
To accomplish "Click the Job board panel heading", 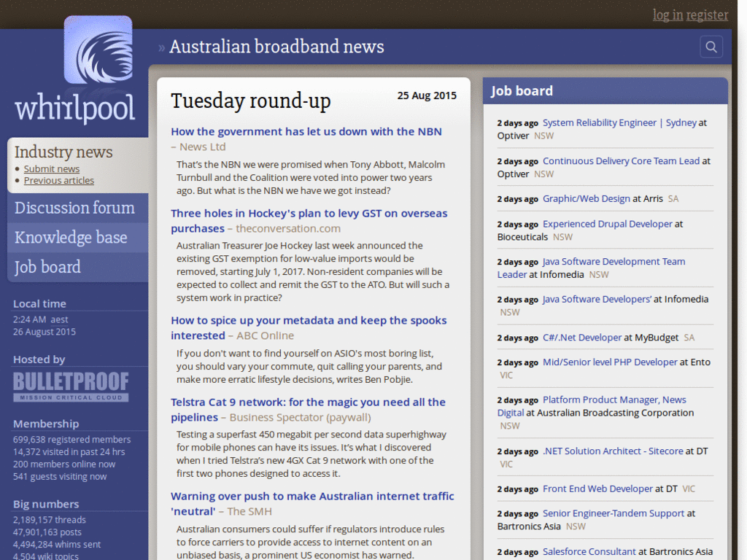I will click(522, 90).
